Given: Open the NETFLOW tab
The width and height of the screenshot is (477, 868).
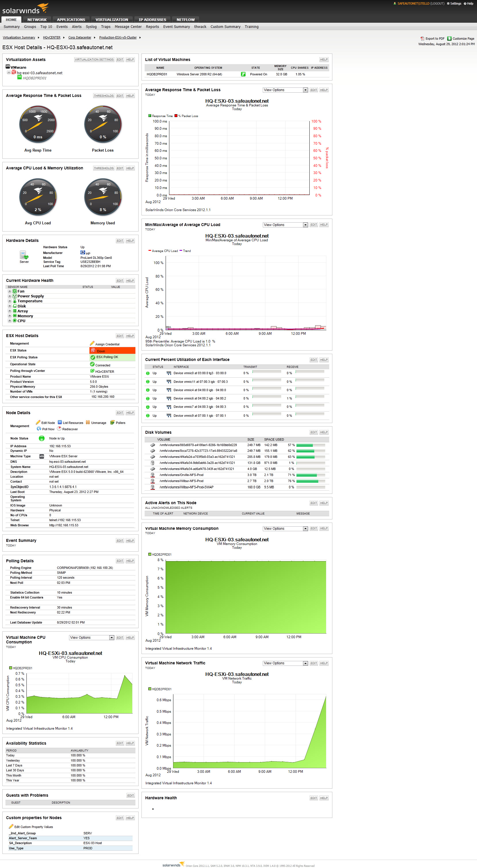Looking at the screenshot, I should 186,20.
